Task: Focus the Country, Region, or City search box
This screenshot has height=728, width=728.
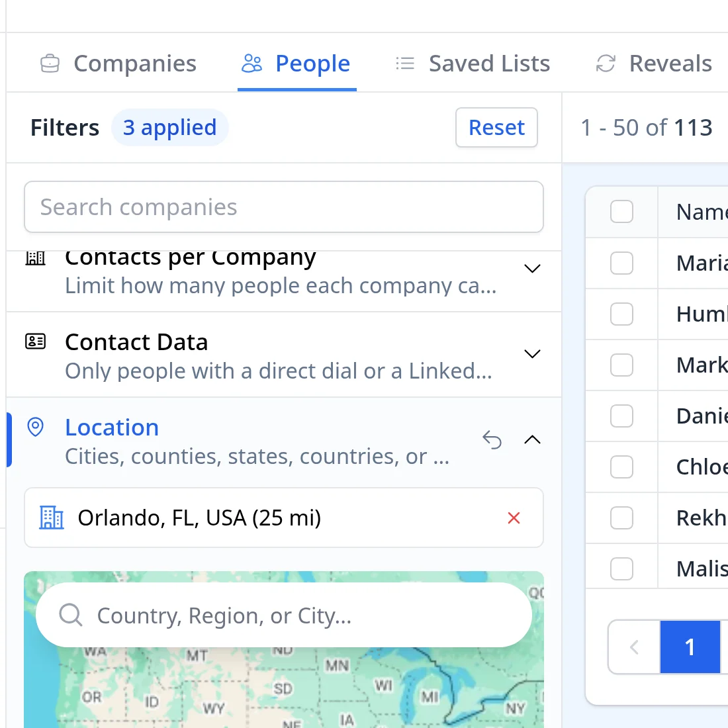Action: point(284,615)
